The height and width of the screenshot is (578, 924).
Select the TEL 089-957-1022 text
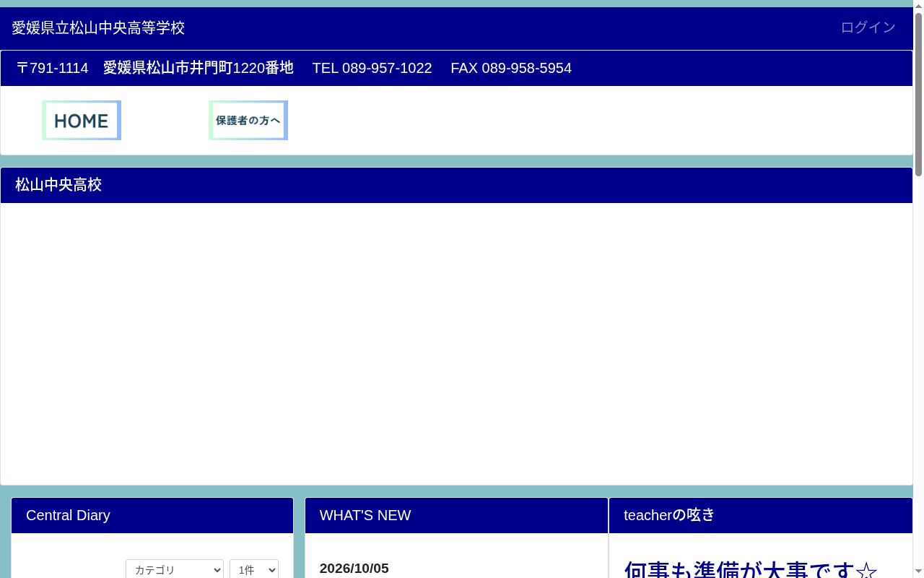[x=372, y=68]
